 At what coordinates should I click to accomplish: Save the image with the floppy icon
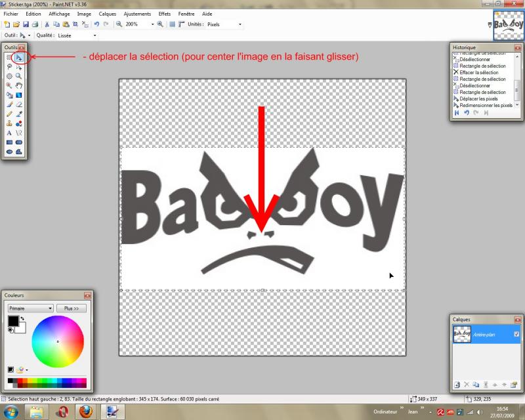pyautogui.click(x=26, y=24)
